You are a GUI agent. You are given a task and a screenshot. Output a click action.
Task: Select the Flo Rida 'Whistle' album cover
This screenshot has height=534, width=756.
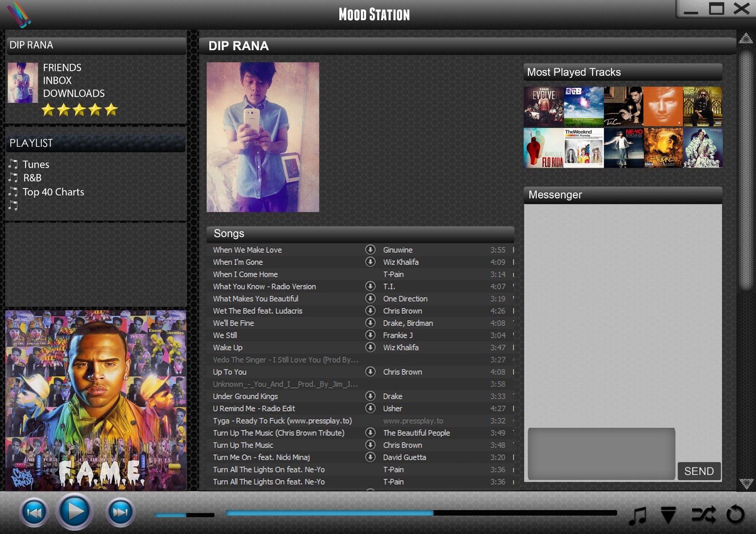[543, 147]
